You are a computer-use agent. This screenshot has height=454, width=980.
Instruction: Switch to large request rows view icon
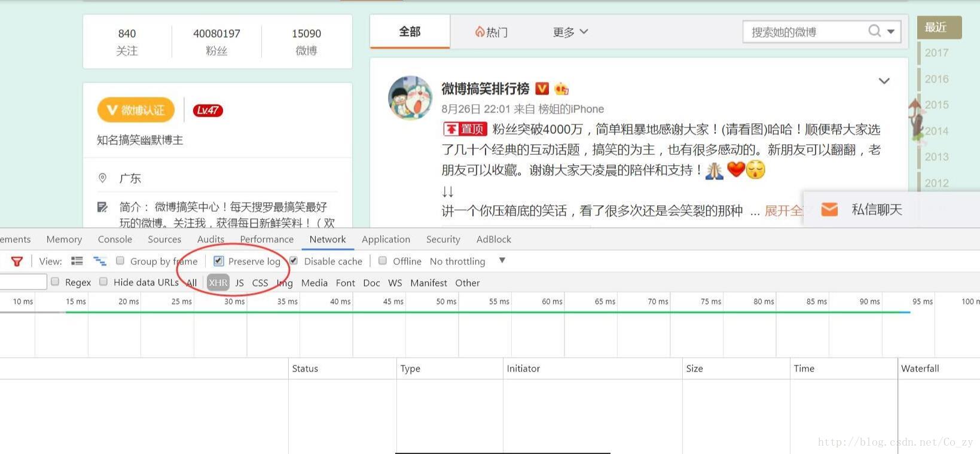coord(77,261)
